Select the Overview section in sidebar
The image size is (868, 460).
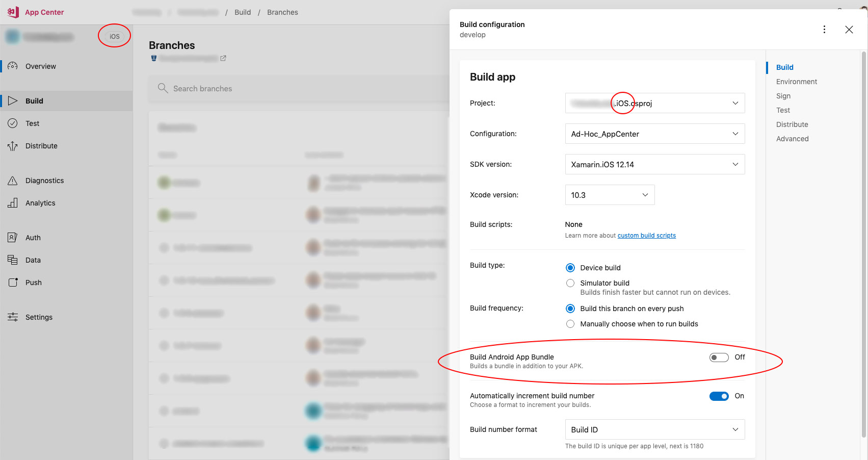pos(41,66)
